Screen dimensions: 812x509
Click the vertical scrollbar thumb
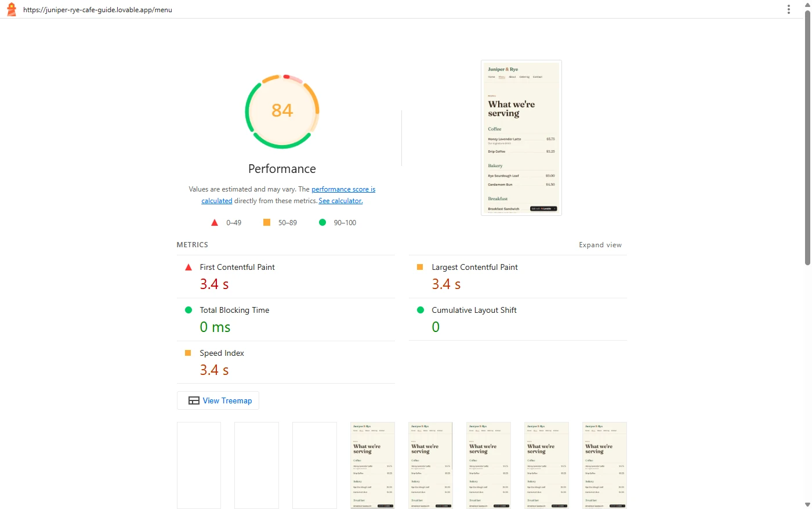tap(807, 138)
